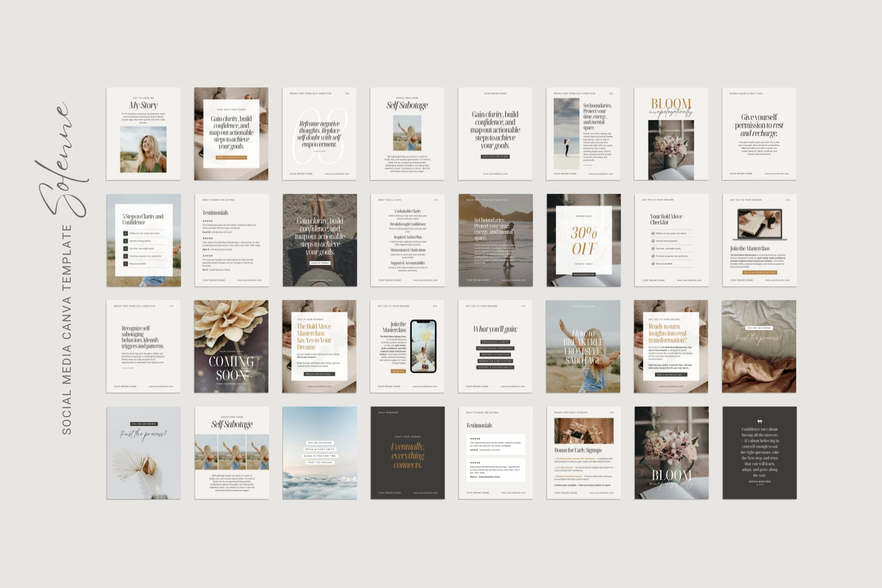Choose the Bonus for Early Signups template
Screen dimensions: 882x588
point(584,453)
